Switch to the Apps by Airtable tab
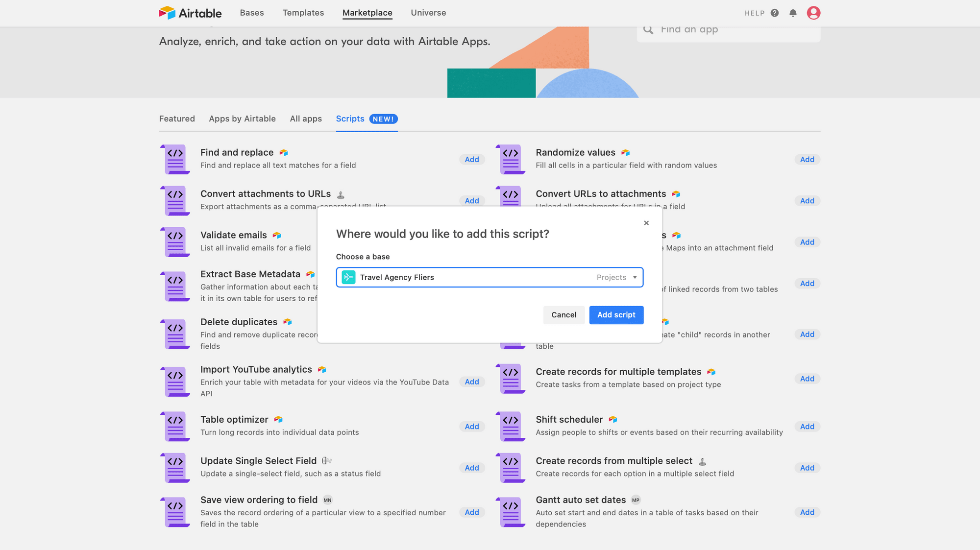Screen dimensions: 980x550 tap(242, 119)
